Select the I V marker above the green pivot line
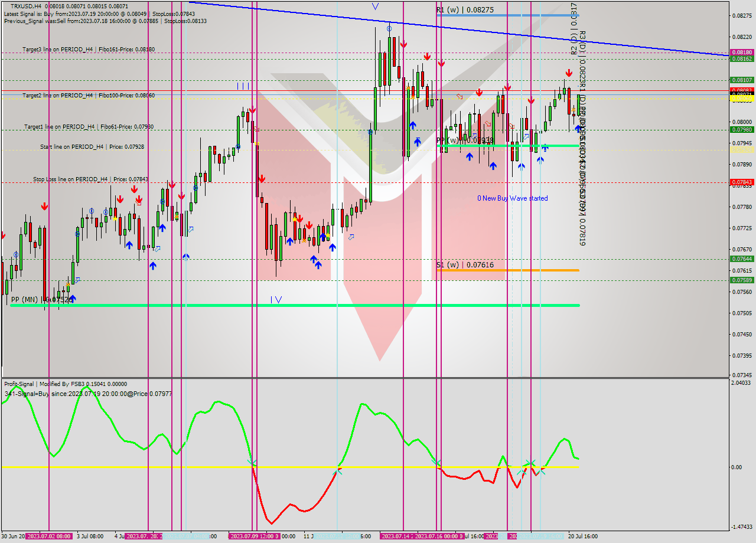Viewport: 756px width, 543px height. (275, 299)
